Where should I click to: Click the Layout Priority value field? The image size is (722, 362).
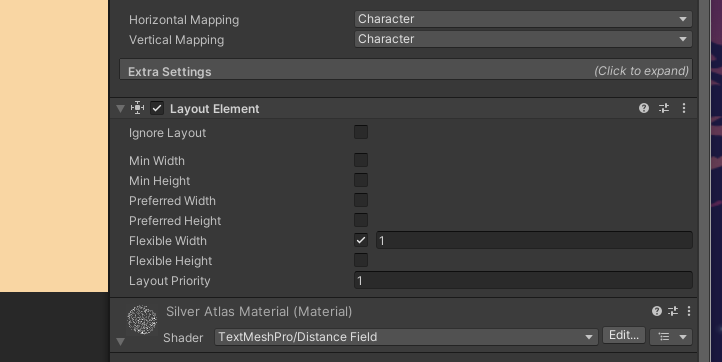[x=523, y=280]
